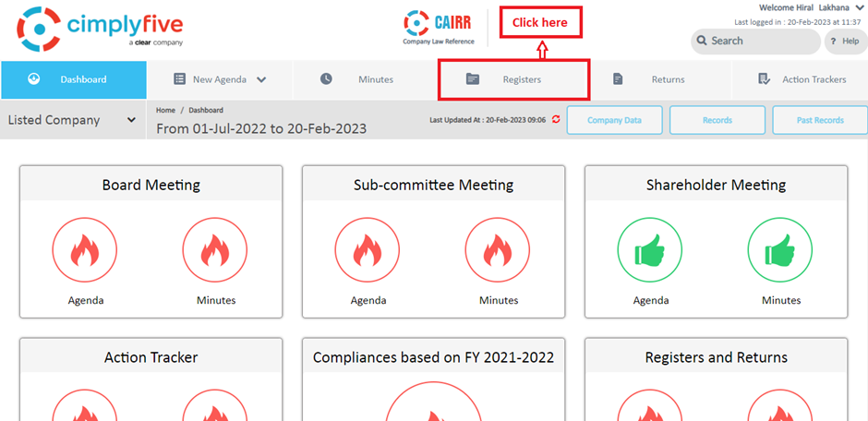Switch to the Dashboard tab
The height and width of the screenshot is (421, 868).
(x=74, y=79)
